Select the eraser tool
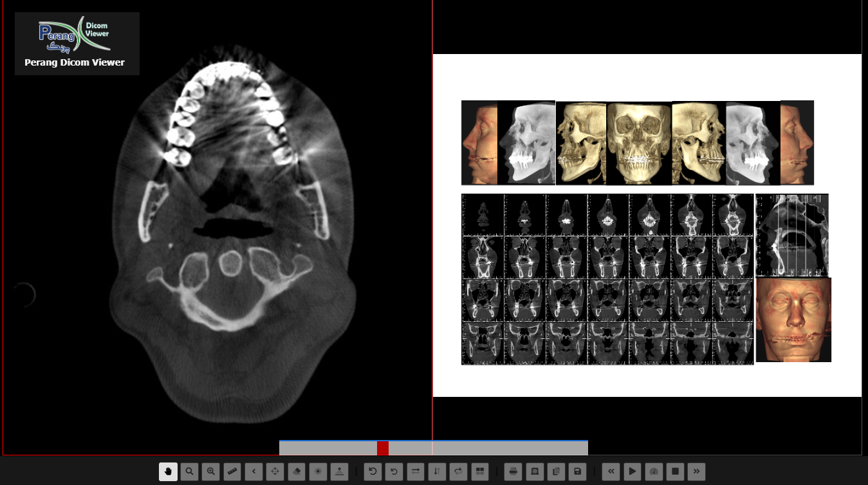Viewport: 868px width, 485px height. [x=296, y=471]
